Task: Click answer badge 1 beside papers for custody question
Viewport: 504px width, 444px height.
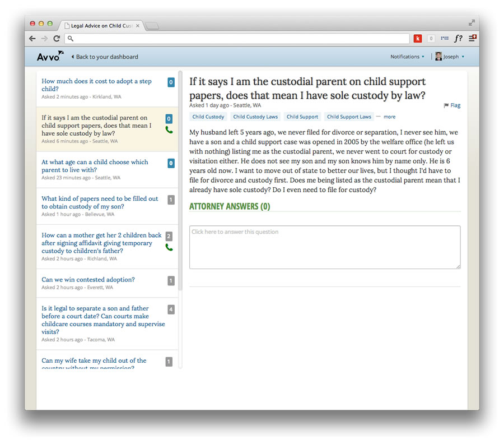Action: point(171,200)
